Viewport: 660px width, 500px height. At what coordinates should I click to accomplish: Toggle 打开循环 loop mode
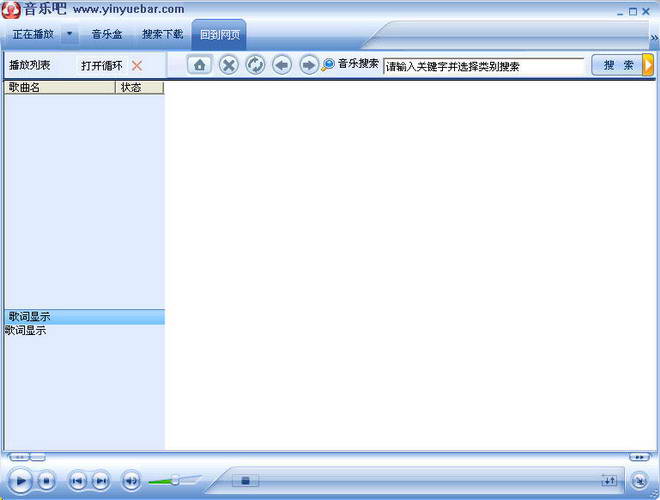102,65
